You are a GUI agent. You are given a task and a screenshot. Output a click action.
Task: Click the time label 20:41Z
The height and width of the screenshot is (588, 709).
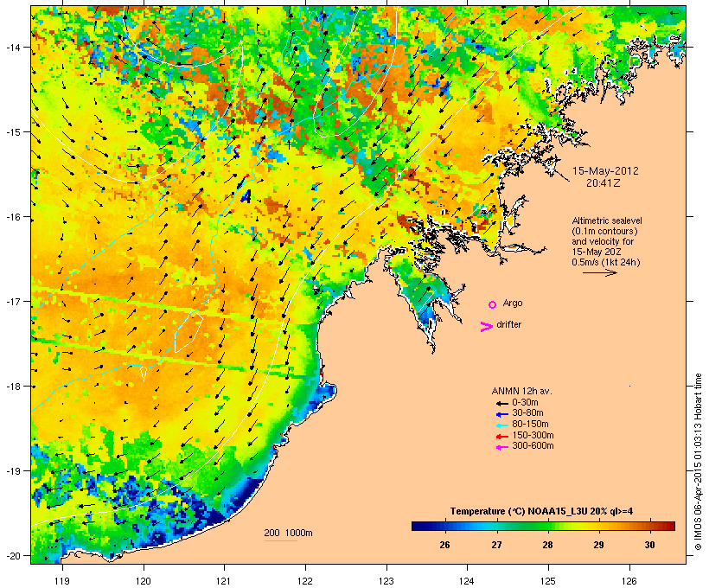[604, 183]
